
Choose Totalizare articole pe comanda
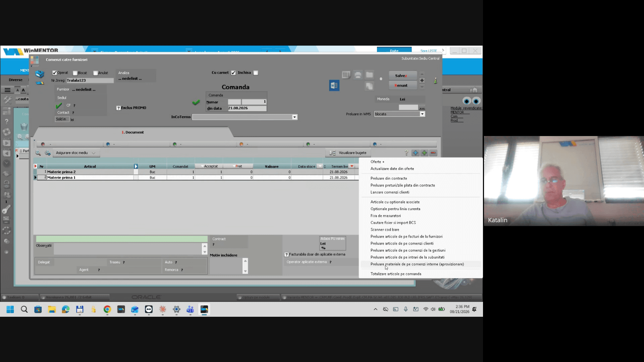396,274
